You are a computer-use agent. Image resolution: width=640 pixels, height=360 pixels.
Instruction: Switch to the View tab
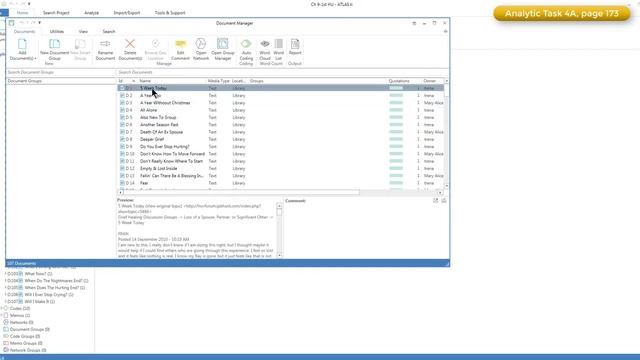[x=83, y=31]
